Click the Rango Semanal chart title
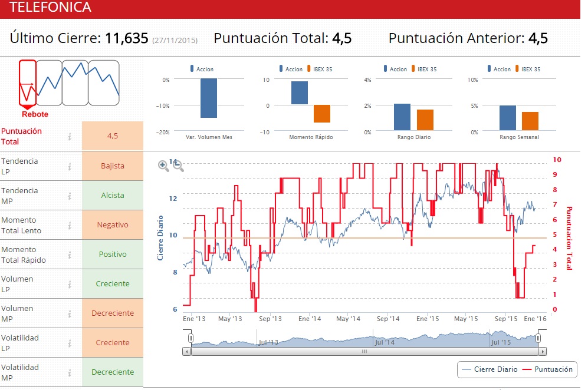 [x=519, y=137]
